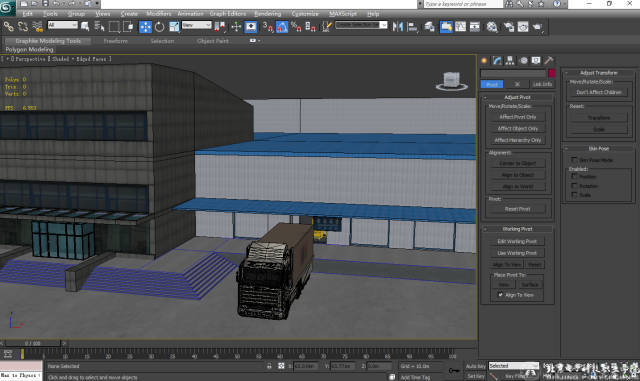
Task: Toggle the Keyboard Shortcut Override icon
Action: pyautogui.click(x=251, y=27)
